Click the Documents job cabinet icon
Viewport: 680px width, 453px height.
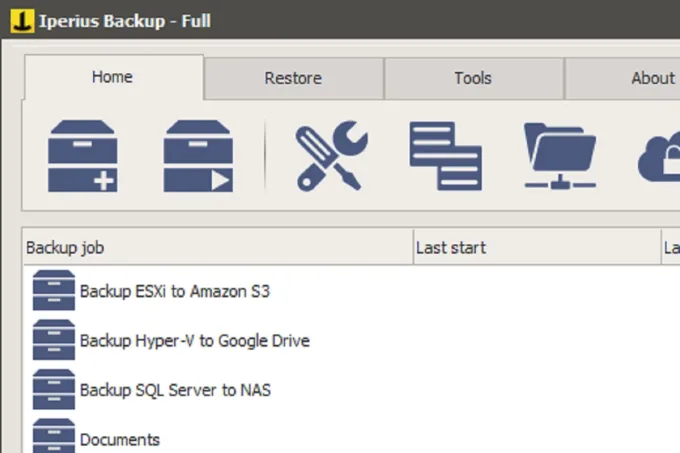pos(54,436)
